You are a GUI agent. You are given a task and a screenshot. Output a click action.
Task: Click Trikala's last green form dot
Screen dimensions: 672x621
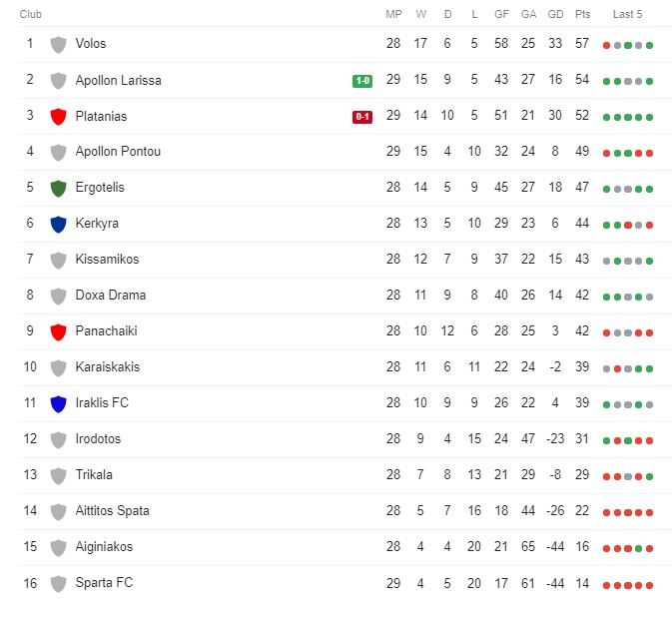(649, 476)
